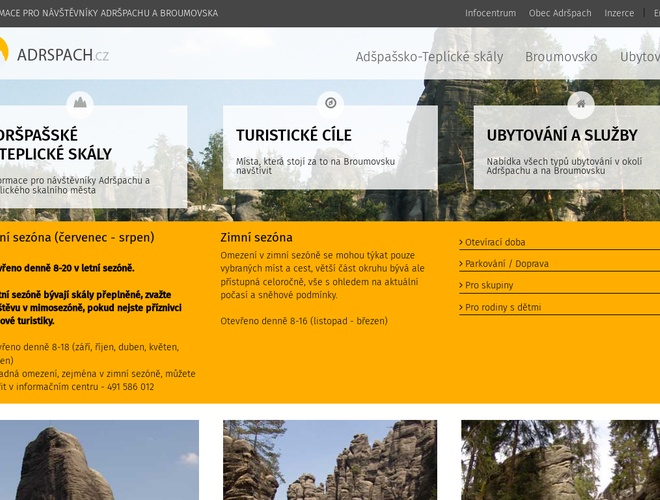660x500 pixels.
Task: Open the middle rock formations photo thumbnail
Action: point(330,460)
